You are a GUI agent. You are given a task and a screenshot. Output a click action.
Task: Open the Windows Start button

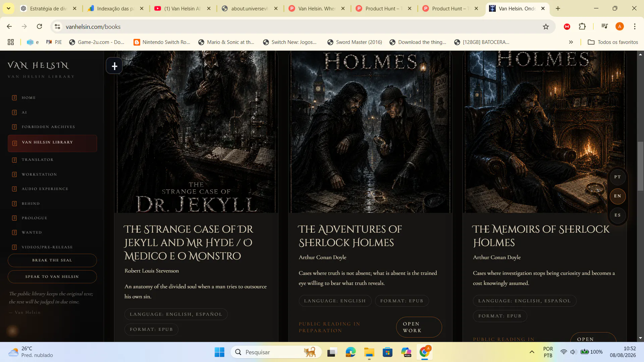[219, 352]
